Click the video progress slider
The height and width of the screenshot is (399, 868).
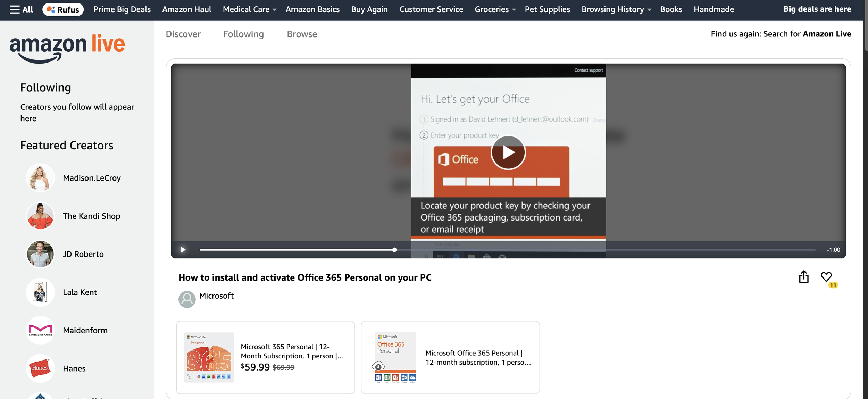(x=394, y=250)
